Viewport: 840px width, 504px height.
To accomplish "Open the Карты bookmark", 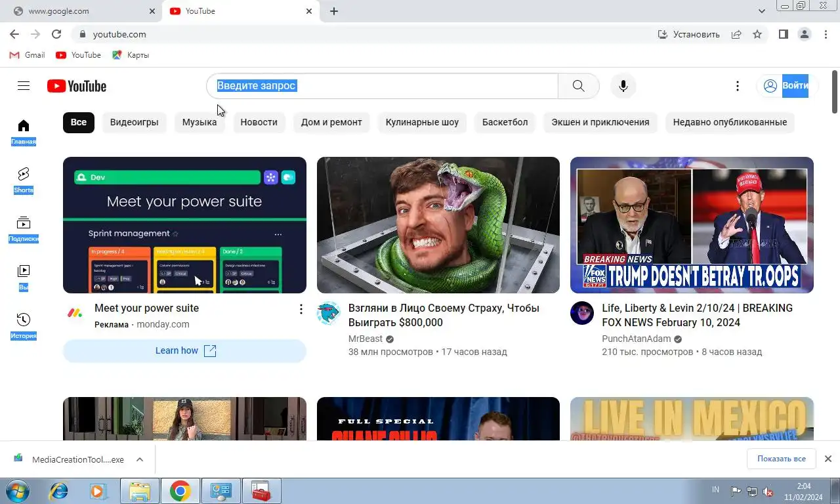I will click(x=131, y=55).
